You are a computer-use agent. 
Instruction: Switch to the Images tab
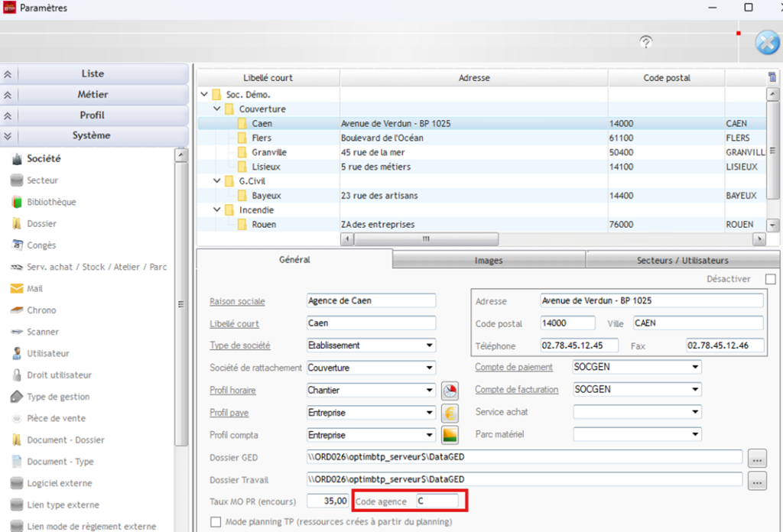(x=489, y=261)
